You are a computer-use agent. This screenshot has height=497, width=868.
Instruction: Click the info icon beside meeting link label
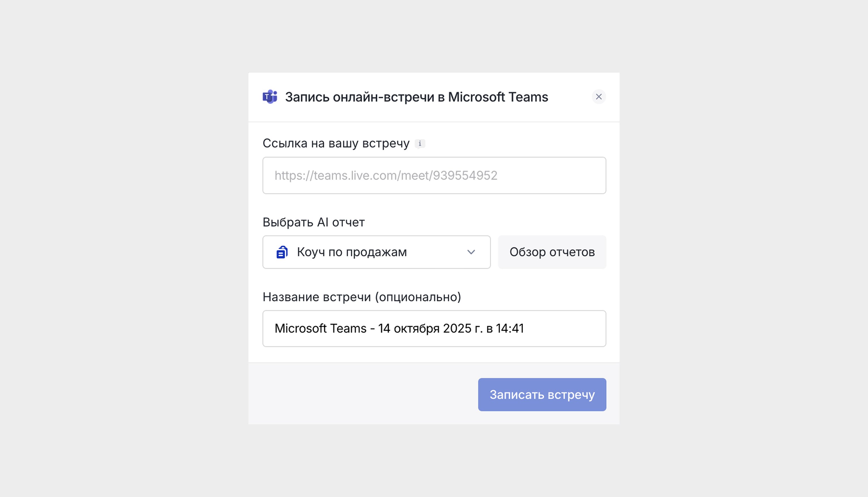coord(420,144)
